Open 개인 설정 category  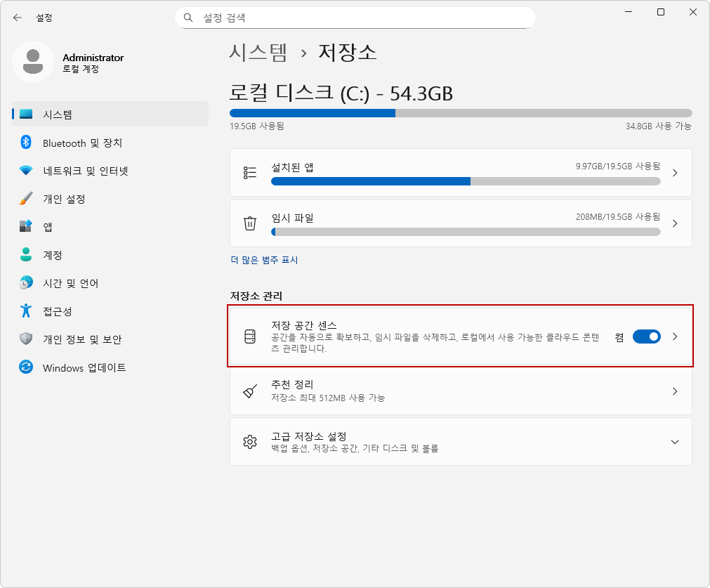tap(110, 199)
